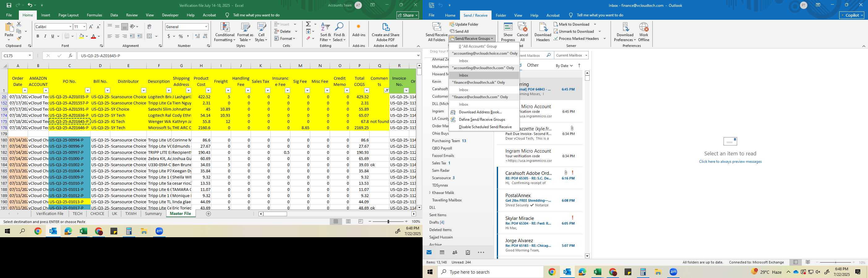
Task: Open Outlook People navigation icon
Action: (455, 252)
